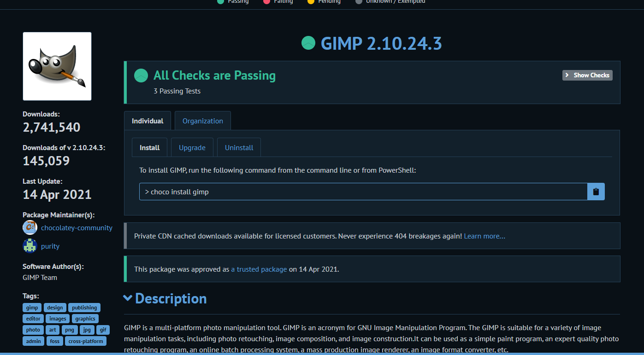Open purity maintainer avatar icon
This screenshot has height=355, width=644.
point(30,246)
